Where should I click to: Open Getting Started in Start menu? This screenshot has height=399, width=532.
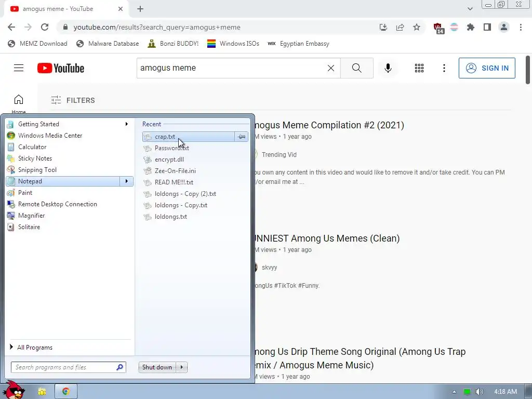click(x=70, y=124)
